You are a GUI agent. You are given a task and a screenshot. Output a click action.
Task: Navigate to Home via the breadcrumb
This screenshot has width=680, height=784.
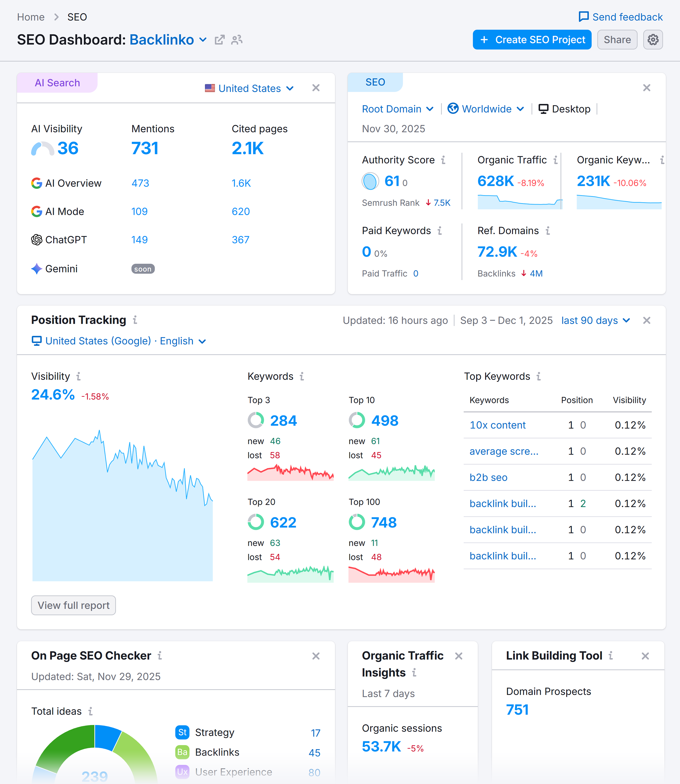(x=31, y=17)
